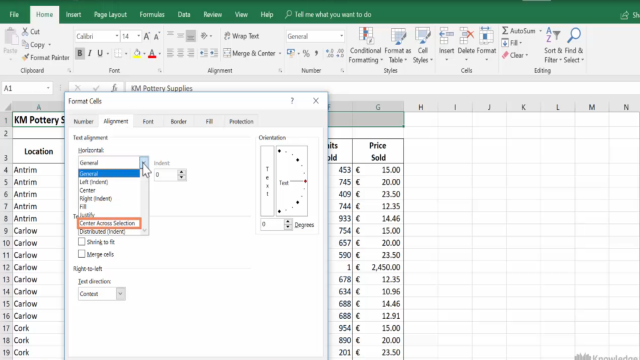Open the Protection tab in Format Cells
This screenshot has height=360, width=640.
pos(241,122)
